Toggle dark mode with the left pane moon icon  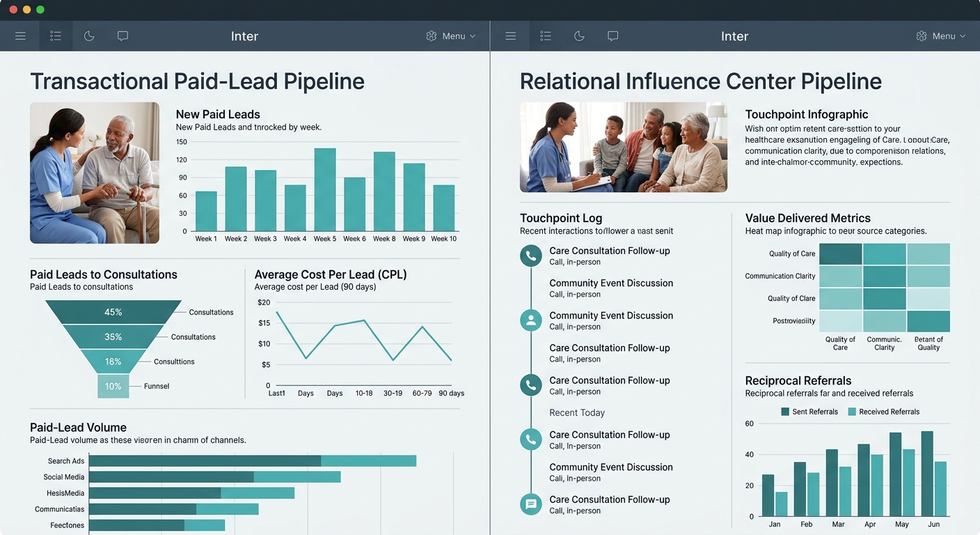(x=89, y=36)
